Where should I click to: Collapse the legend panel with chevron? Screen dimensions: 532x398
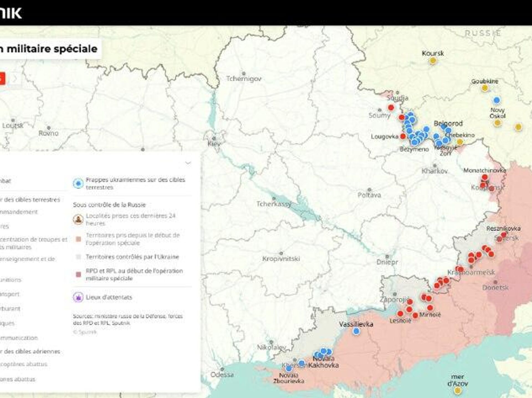188,163
